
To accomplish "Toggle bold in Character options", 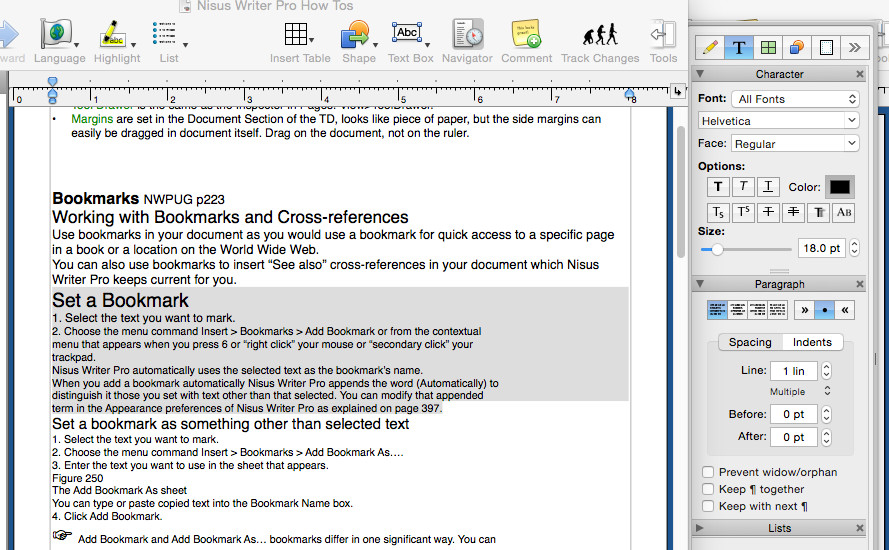I will 718,187.
